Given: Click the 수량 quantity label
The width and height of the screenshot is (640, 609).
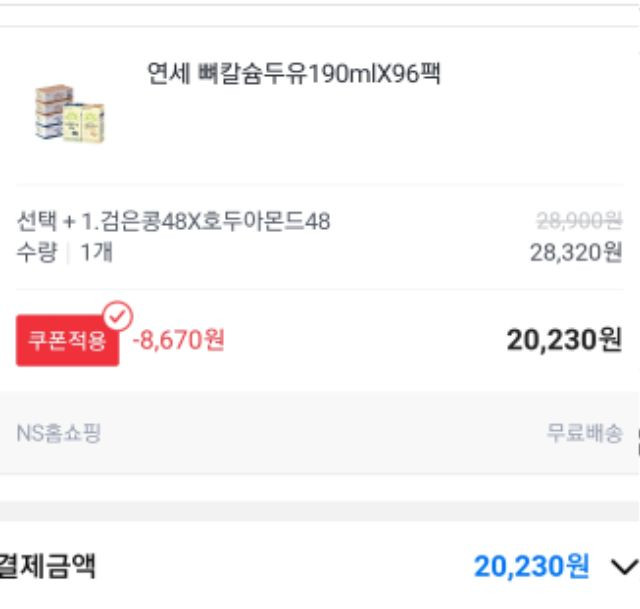Looking at the screenshot, I should (37, 252).
